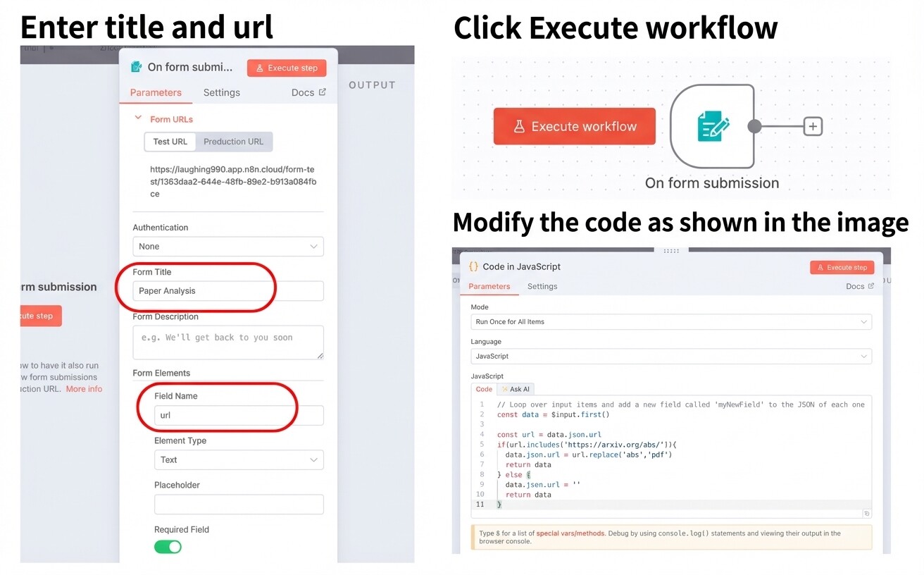Click the Form Title input field

(227, 291)
